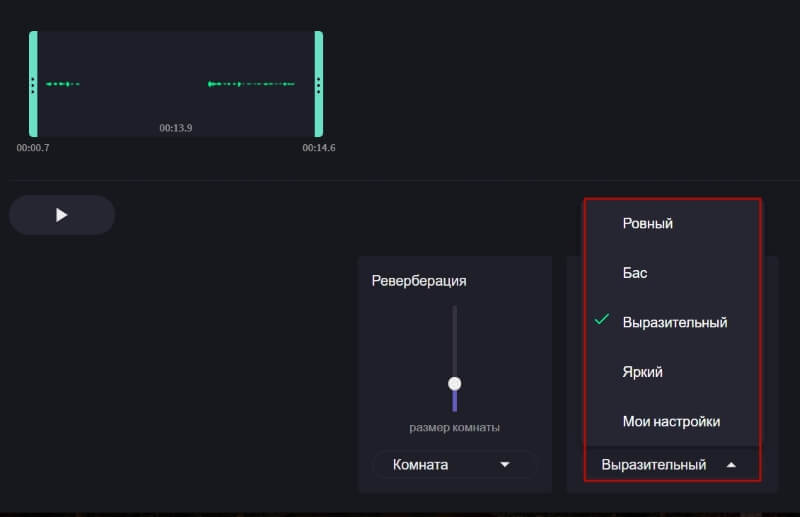Click the 00:00.7 start time marker
Screen dimensions: 800x517
33,148
